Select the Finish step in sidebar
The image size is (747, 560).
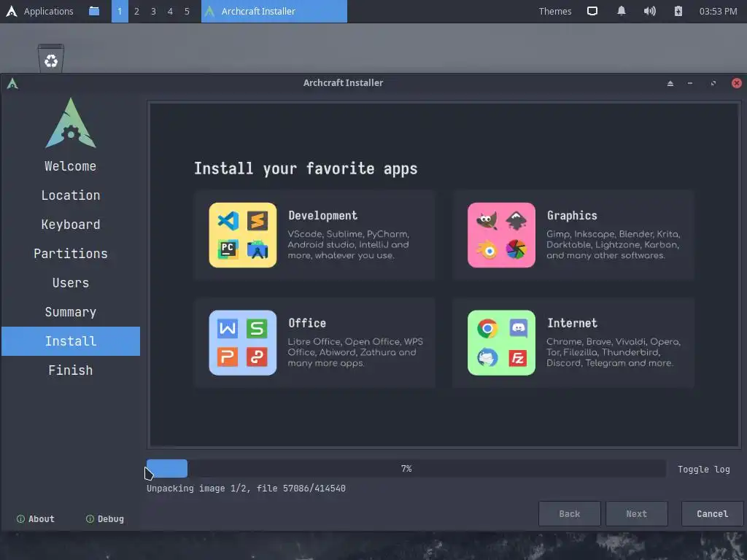[71, 370]
